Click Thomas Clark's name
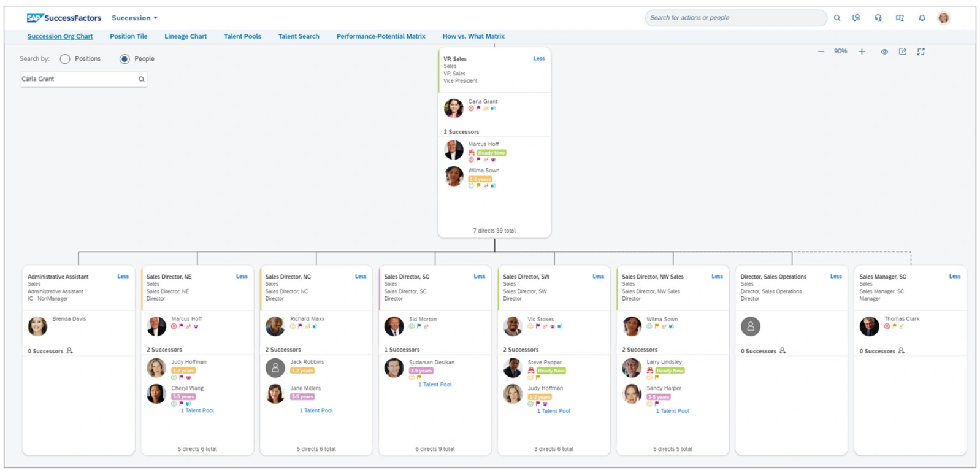 (902, 319)
